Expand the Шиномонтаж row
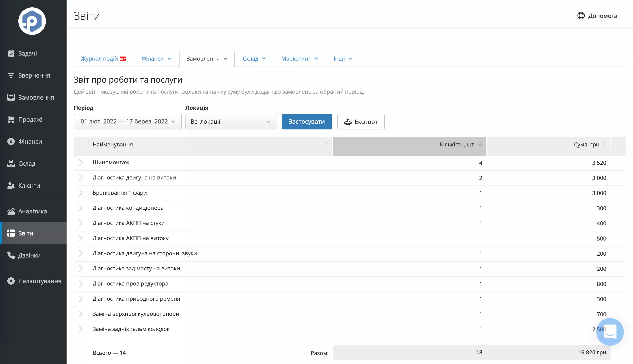The image size is (633, 364). click(x=81, y=162)
